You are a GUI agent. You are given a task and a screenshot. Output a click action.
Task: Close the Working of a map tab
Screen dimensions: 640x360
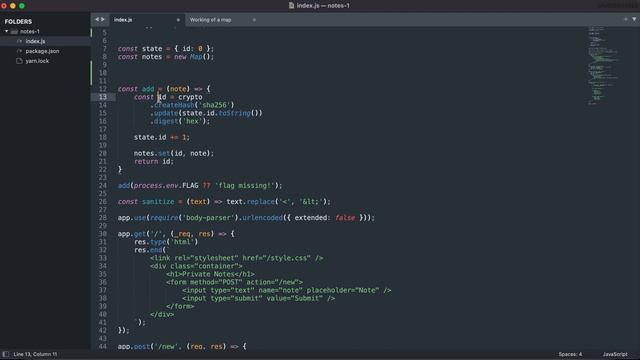(x=254, y=20)
